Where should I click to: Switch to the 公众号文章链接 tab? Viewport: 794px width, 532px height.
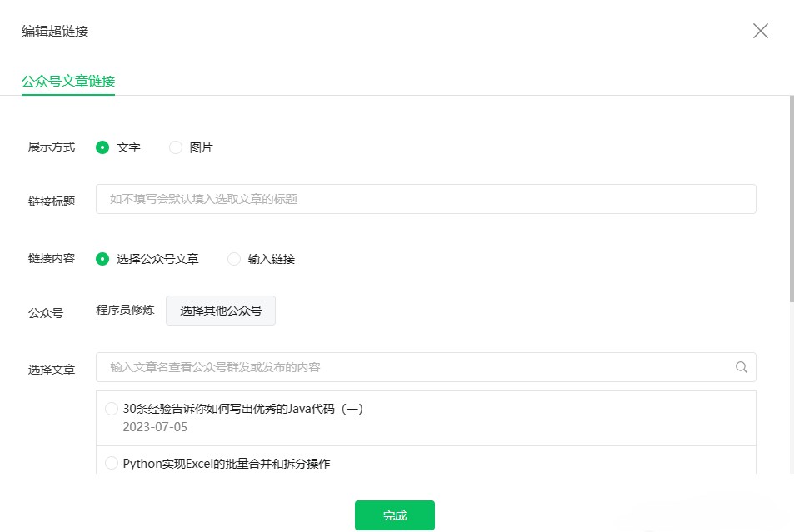click(x=68, y=81)
